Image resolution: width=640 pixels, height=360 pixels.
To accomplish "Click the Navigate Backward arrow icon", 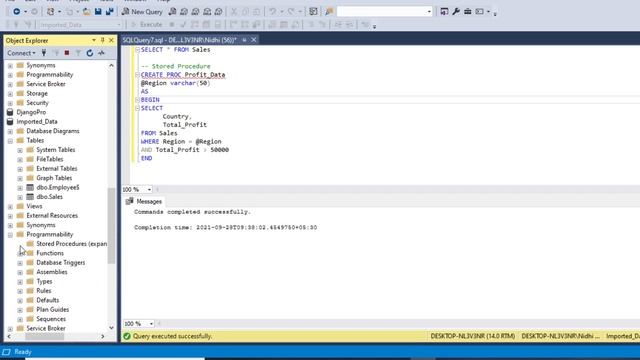I will click(x=17, y=12).
